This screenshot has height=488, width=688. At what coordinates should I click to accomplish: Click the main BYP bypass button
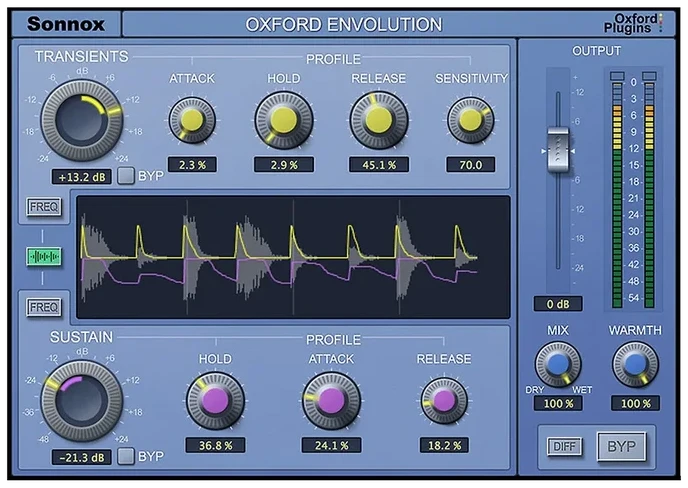coord(621,447)
